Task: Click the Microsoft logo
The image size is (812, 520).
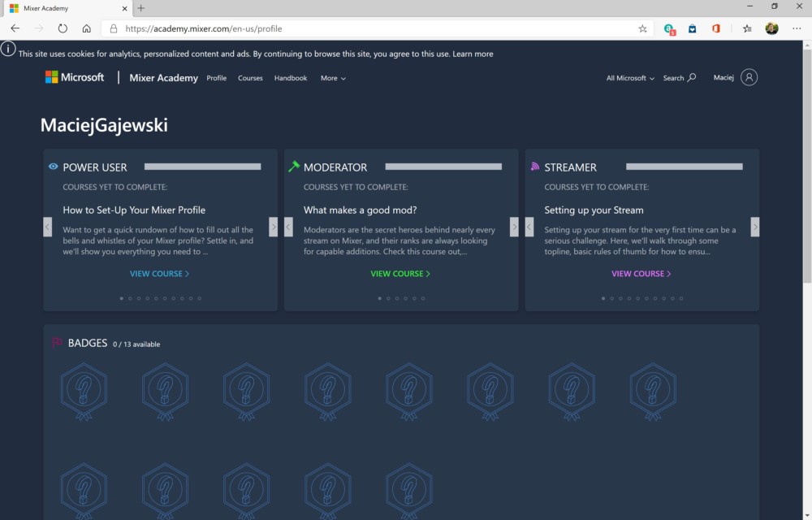Action: point(75,77)
